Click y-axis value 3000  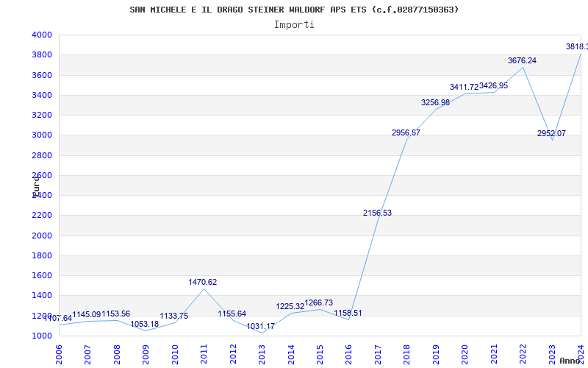[41, 135]
